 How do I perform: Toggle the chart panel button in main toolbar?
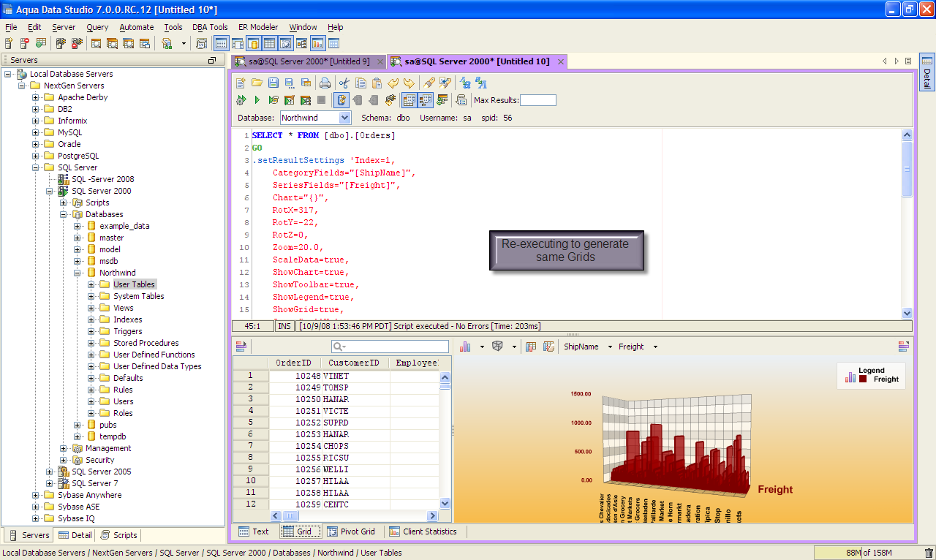pyautogui.click(x=317, y=44)
